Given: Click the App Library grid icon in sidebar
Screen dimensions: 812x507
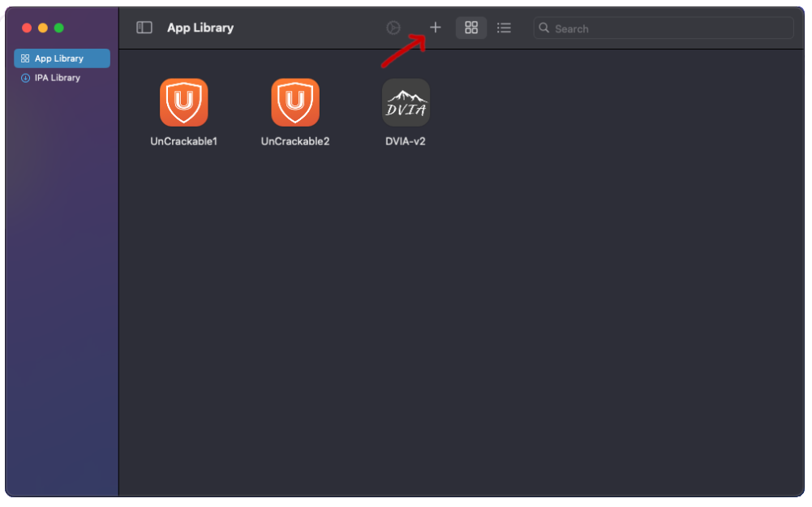Looking at the screenshot, I should 25,58.
